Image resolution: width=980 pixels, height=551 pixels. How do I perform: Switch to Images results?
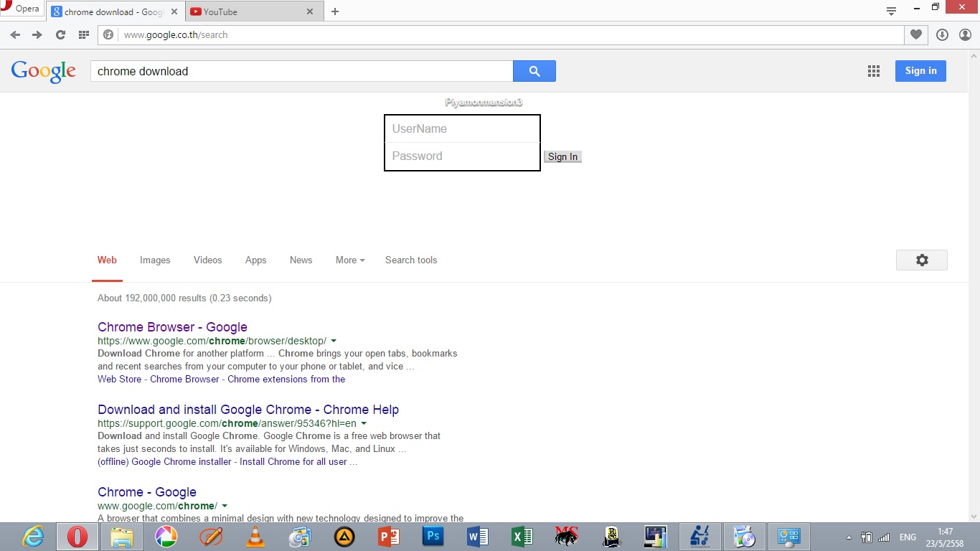click(155, 260)
